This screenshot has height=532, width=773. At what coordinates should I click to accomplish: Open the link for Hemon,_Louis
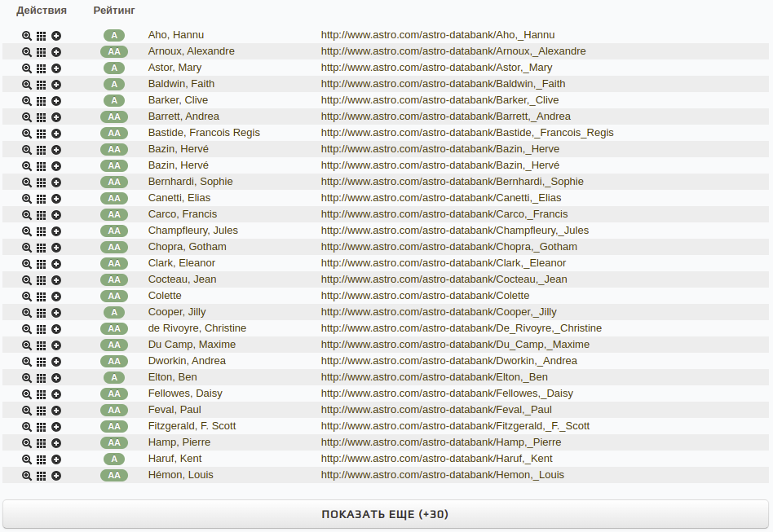point(442,474)
